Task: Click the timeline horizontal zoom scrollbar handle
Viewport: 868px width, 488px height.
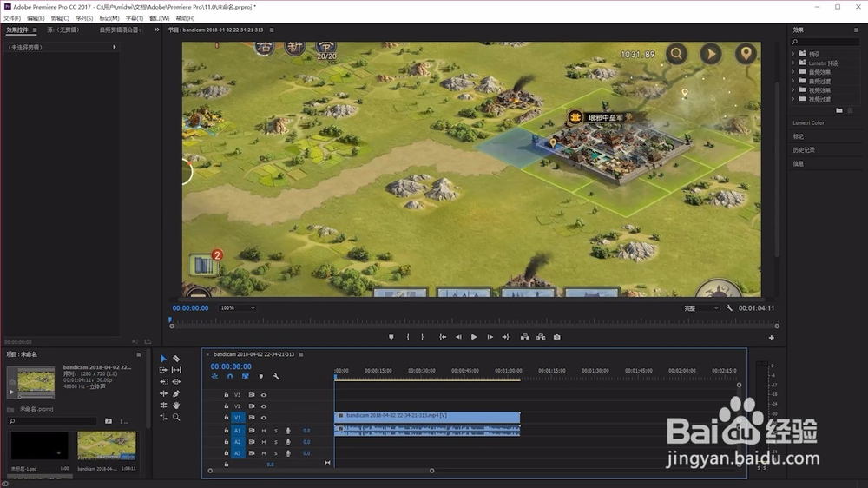Action: [431, 471]
